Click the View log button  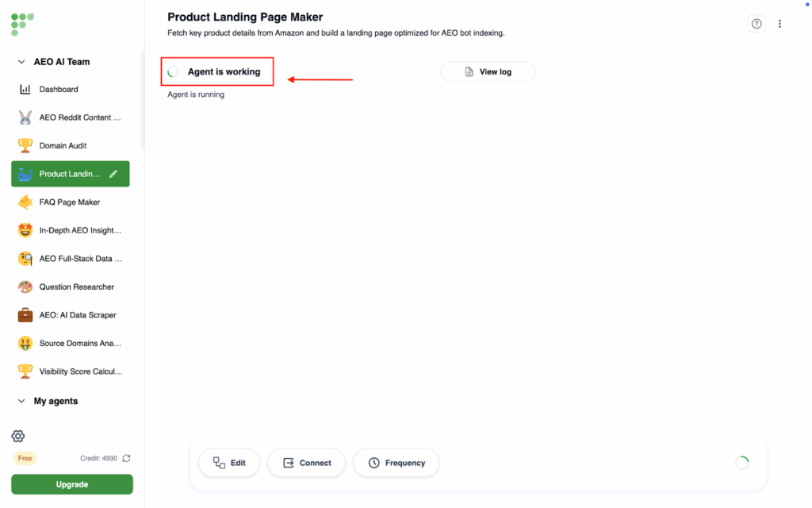click(488, 71)
